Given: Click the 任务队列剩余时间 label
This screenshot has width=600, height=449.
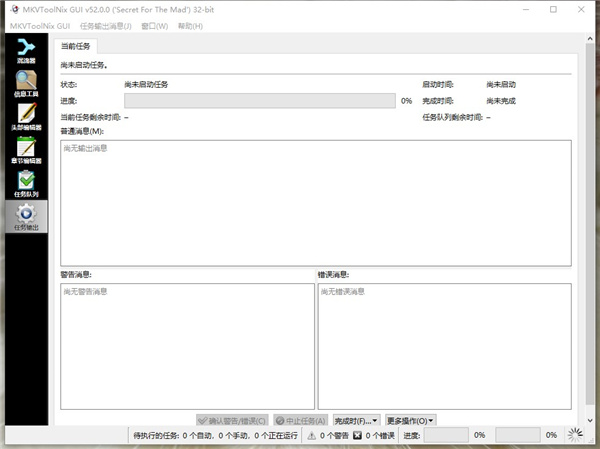Looking at the screenshot, I should pos(453,117).
